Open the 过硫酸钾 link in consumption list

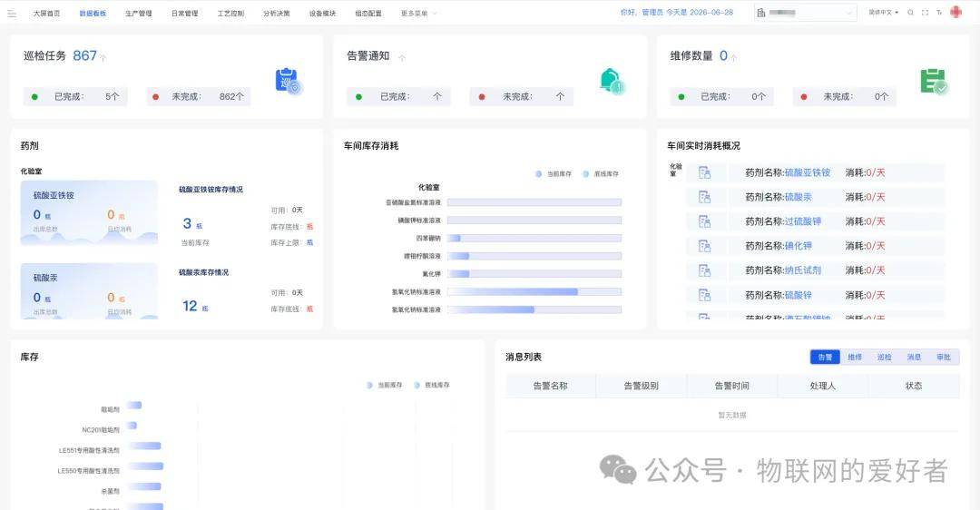click(803, 221)
